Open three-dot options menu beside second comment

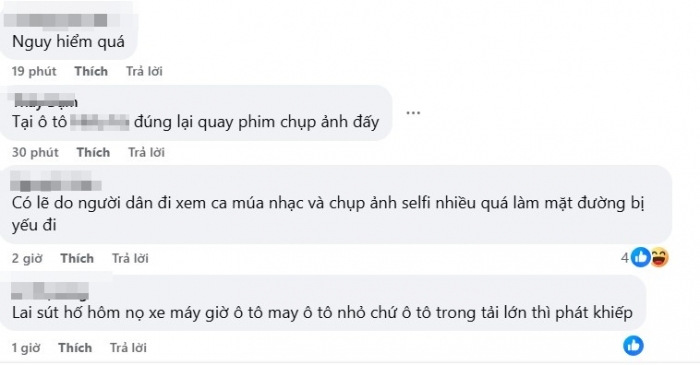tap(413, 112)
